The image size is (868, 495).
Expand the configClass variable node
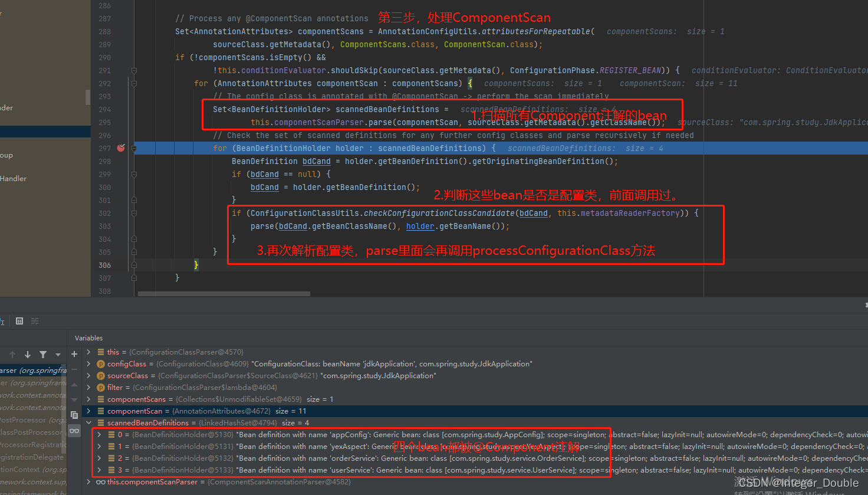point(89,364)
